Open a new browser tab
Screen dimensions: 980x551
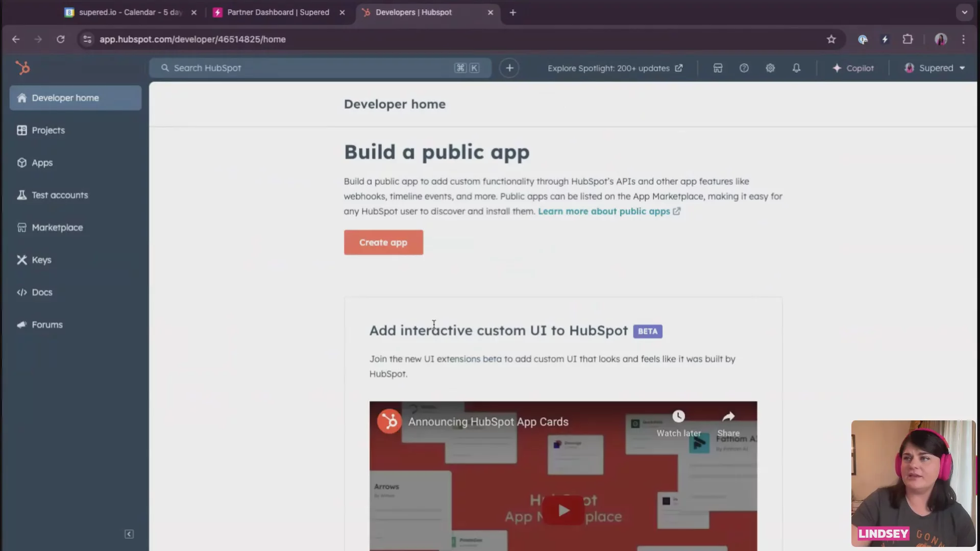click(513, 12)
